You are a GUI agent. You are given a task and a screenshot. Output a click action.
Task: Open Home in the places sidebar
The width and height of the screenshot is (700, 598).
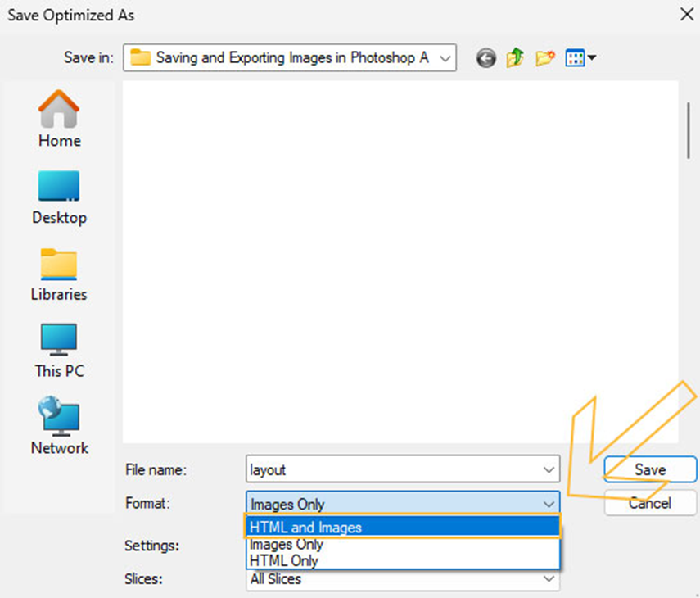point(59,120)
